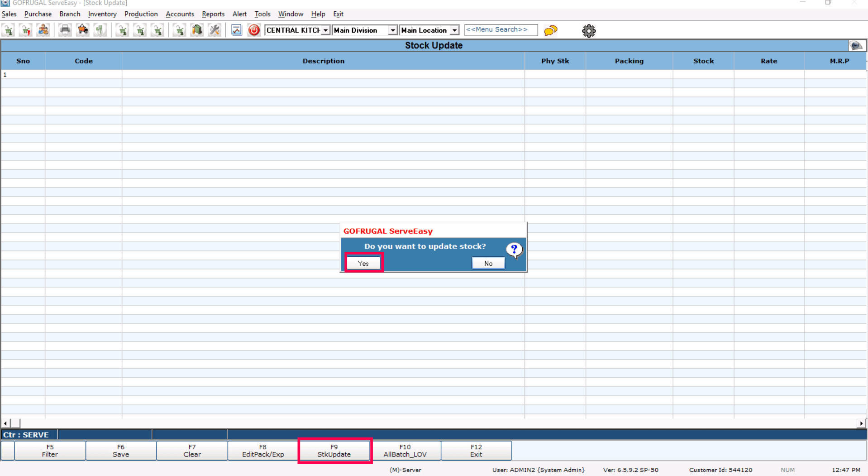Click the red power button icon
The height and width of the screenshot is (476, 868).
(254, 30)
